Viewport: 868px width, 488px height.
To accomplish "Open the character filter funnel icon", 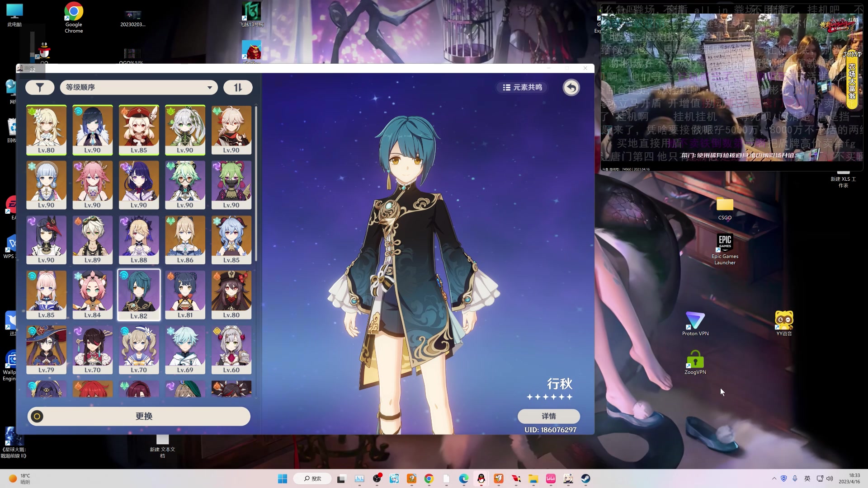I will [x=40, y=88].
